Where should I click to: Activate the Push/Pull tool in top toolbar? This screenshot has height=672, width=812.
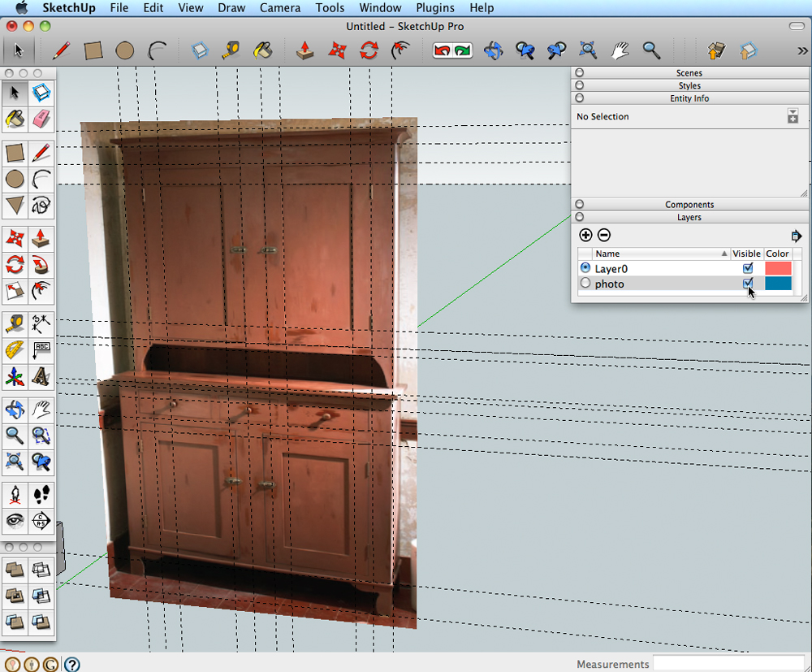[305, 50]
